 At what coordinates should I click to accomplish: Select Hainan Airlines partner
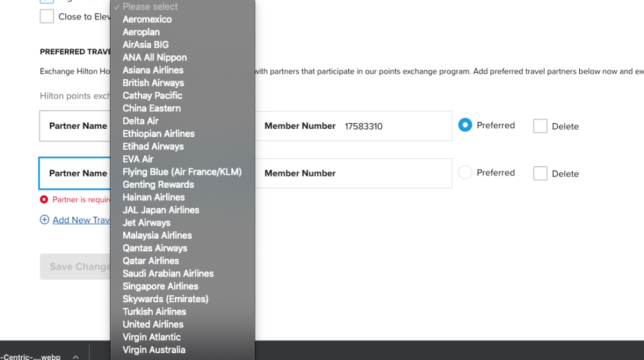183,197
